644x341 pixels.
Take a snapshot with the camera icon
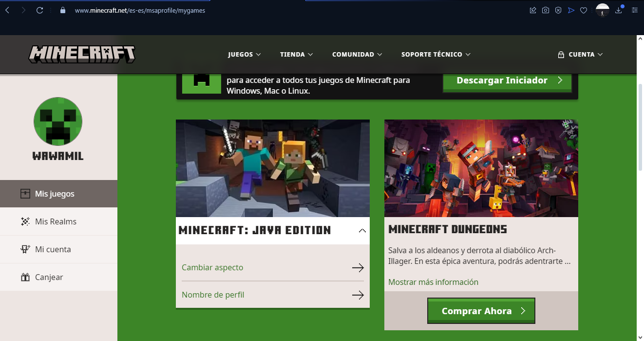click(546, 10)
